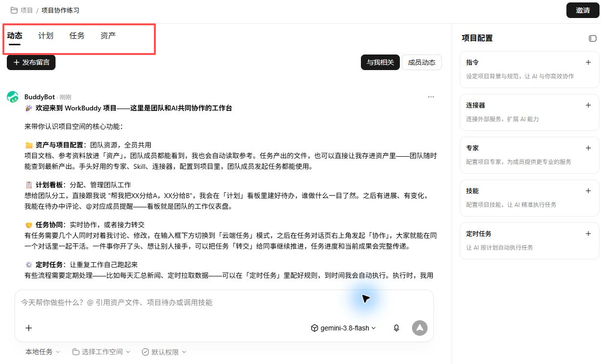The width and height of the screenshot is (601, 364).
Task: Open the 项目 breadcrumb link
Action: click(x=27, y=10)
